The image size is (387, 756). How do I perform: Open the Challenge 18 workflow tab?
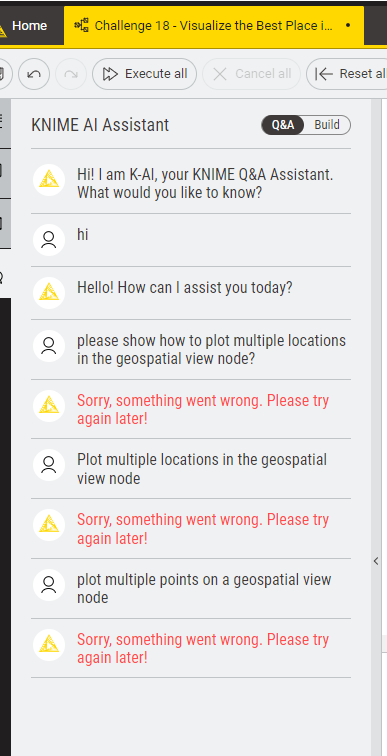(x=214, y=26)
